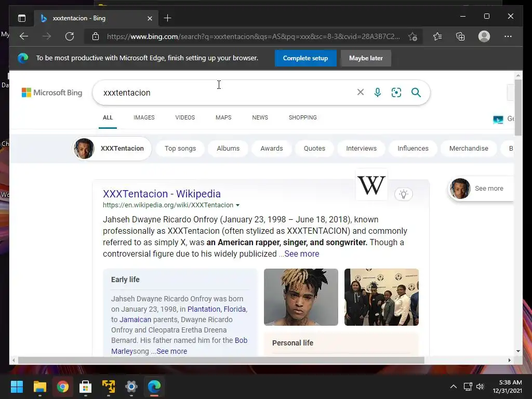This screenshot has height=399, width=532.
Task: Open Microsoft Store from taskbar
Action: coord(86,387)
